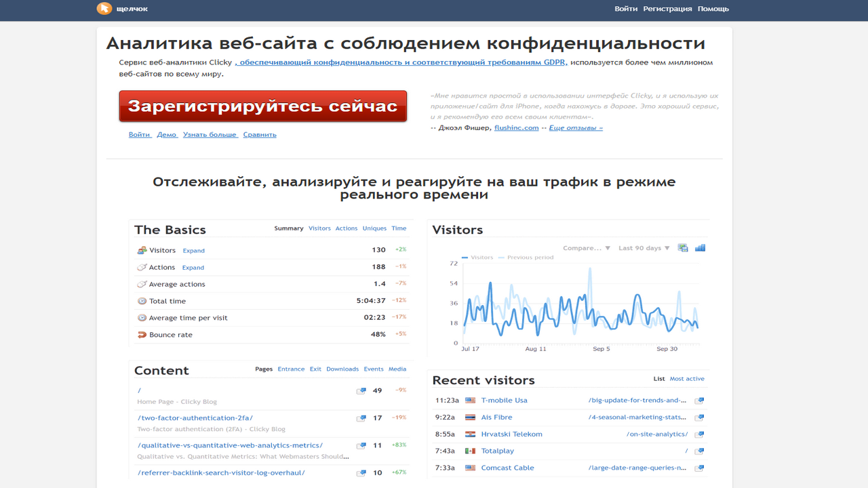
Task: Click session icon in T-mobile Usa row
Action: click(x=699, y=401)
